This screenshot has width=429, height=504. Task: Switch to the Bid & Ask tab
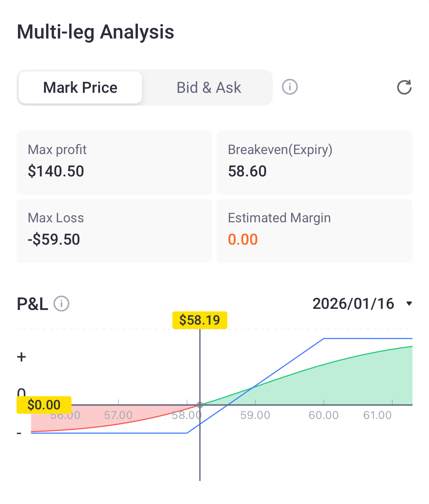(x=209, y=88)
